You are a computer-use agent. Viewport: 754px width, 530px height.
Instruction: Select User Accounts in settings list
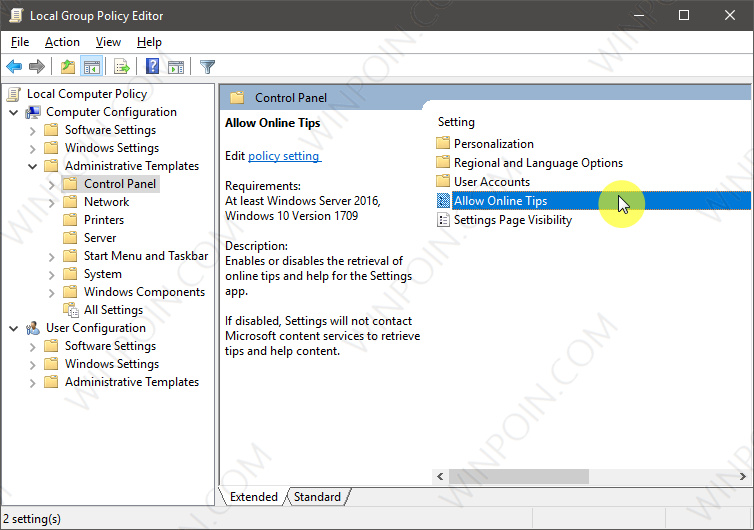pyautogui.click(x=492, y=182)
